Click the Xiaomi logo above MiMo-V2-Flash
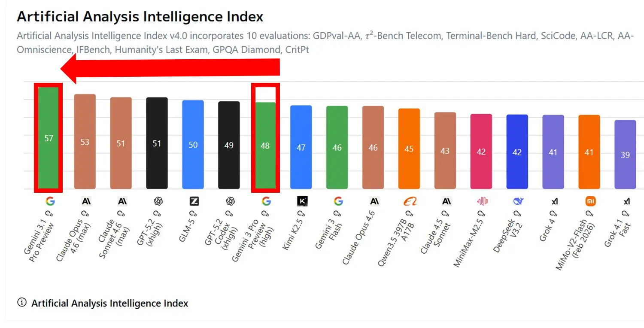 (591, 201)
